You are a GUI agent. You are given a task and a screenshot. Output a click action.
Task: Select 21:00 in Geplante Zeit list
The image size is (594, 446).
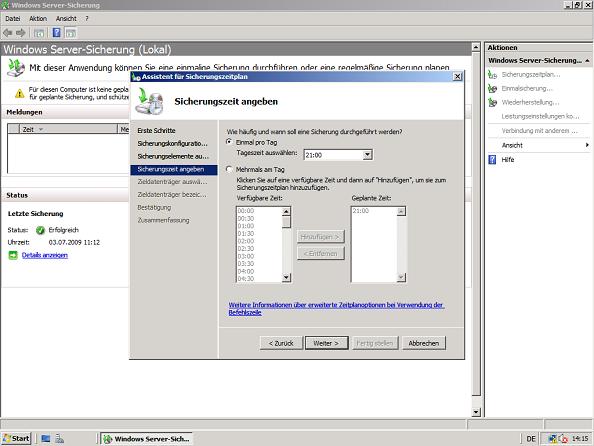click(374, 211)
